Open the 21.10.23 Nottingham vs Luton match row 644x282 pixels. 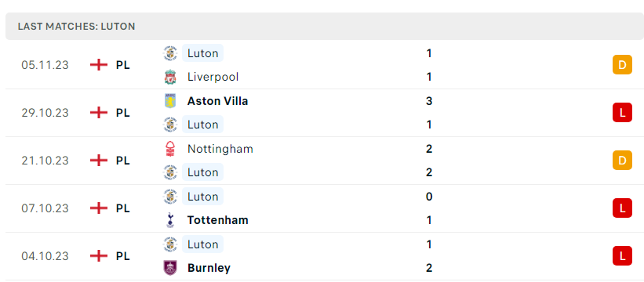click(325, 161)
